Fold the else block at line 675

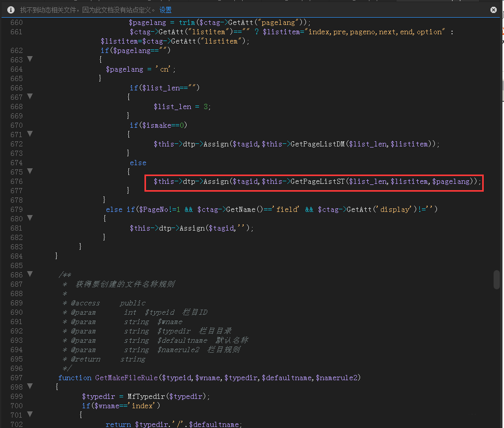tap(30, 171)
